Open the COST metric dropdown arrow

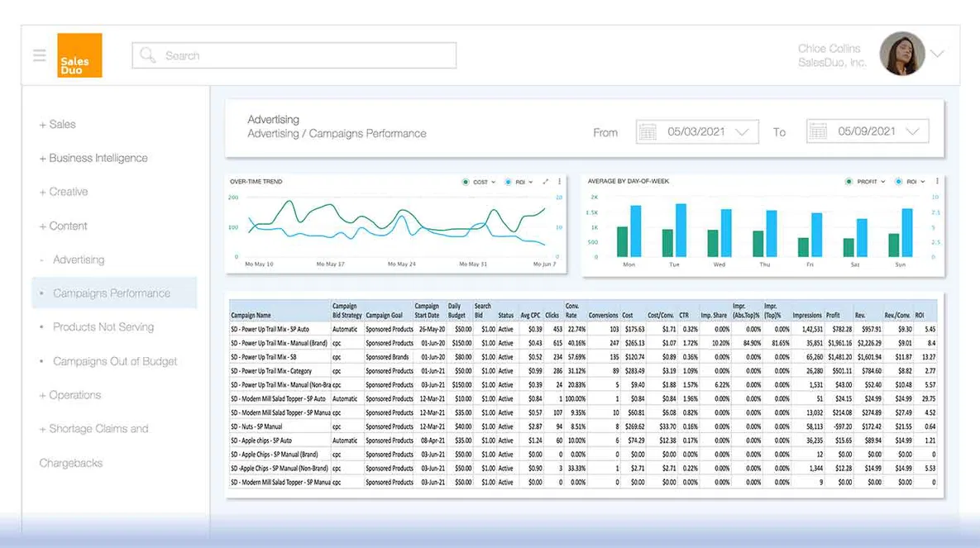(493, 183)
